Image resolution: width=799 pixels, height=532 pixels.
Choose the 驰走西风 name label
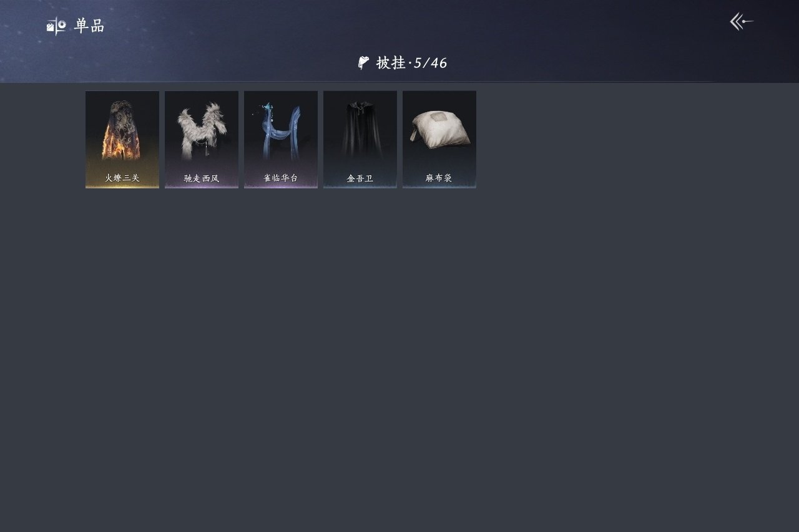(x=202, y=178)
